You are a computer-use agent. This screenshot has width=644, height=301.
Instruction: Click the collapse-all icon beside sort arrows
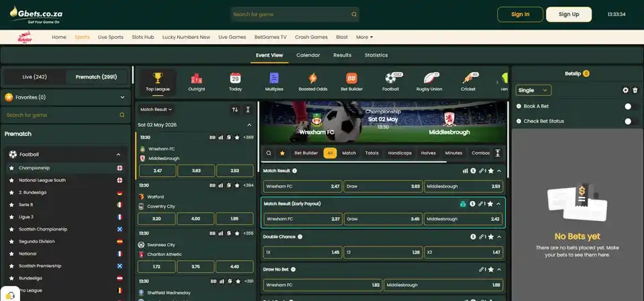tap(248, 110)
